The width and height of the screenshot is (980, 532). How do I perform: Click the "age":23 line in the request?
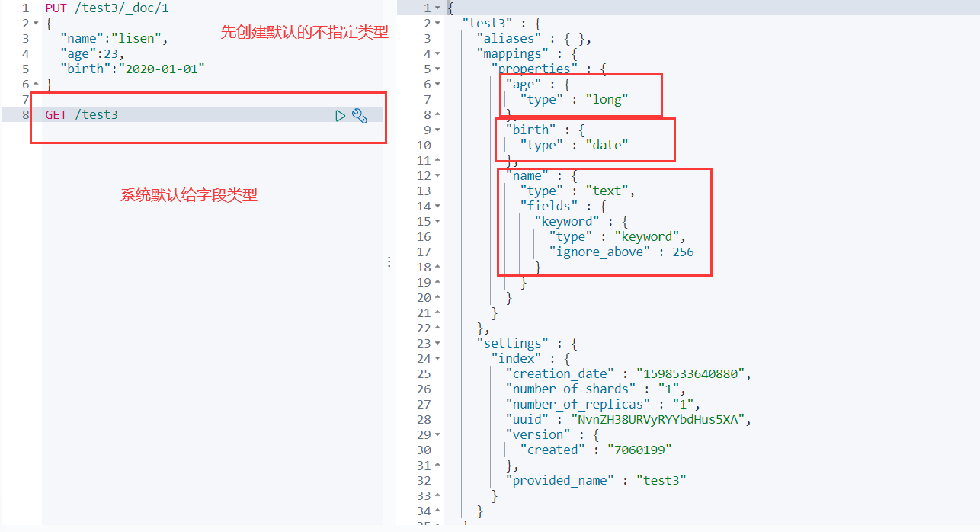92,54
